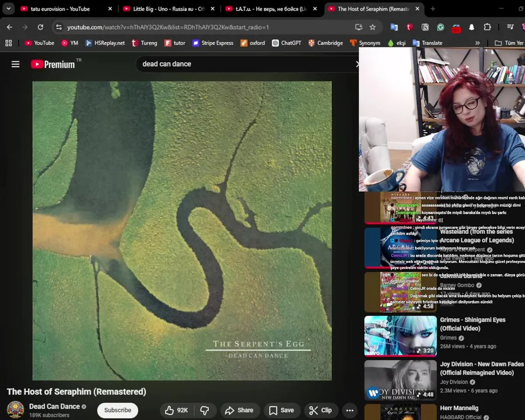
Task: Open the YouTube bookmark
Action: click(x=40, y=43)
